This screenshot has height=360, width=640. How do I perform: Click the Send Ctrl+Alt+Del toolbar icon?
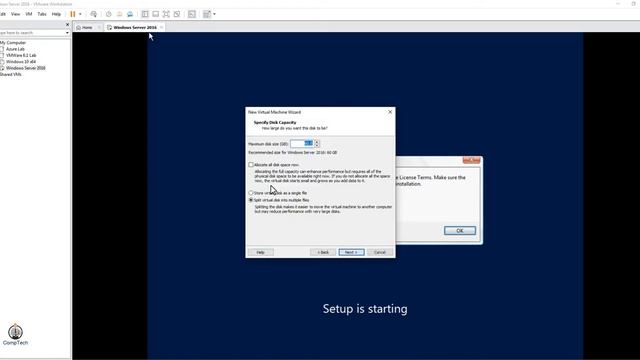pos(93,14)
